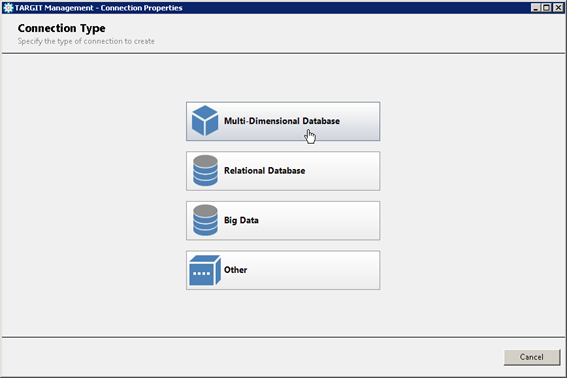This screenshot has height=378, width=567.
Task: Click the "Connection Type" heading
Action: coord(62,28)
